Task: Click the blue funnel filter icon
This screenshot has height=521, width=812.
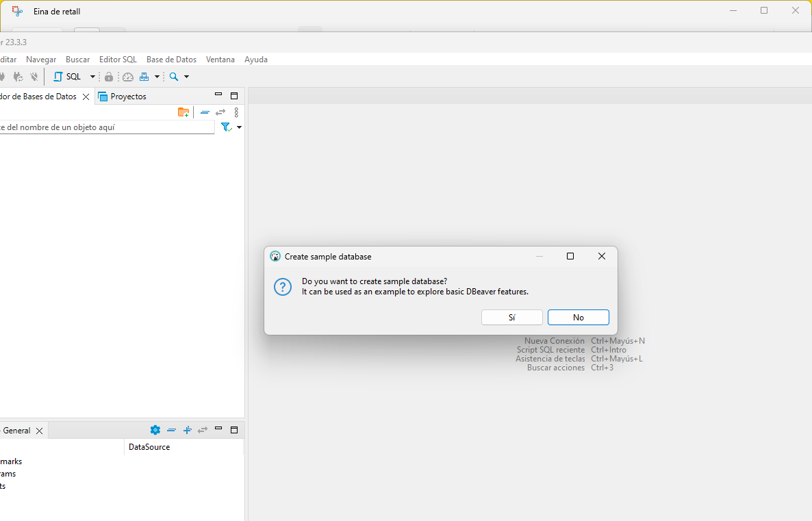Action: 226,127
